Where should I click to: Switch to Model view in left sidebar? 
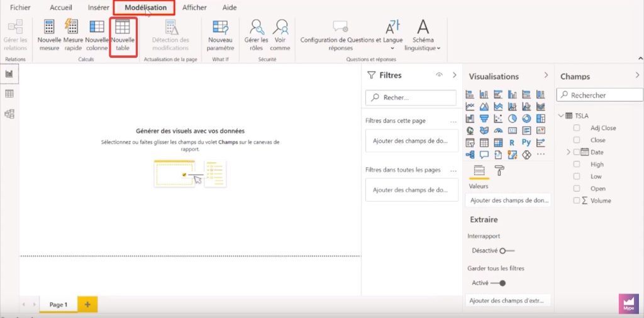pyautogui.click(x=9, y=114)
